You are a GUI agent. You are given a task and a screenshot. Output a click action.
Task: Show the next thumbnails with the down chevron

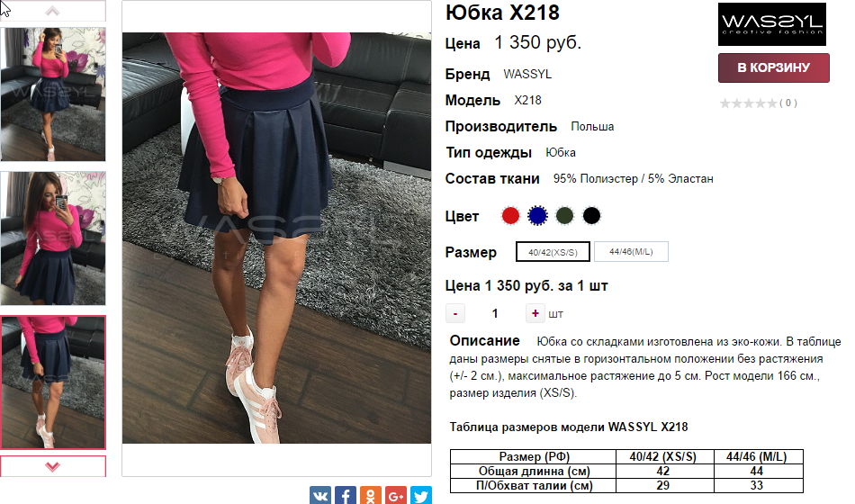click(x=52, y=466)
